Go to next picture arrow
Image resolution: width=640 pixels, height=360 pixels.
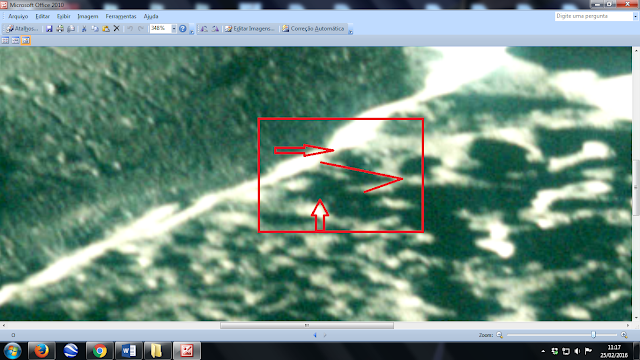325,335
